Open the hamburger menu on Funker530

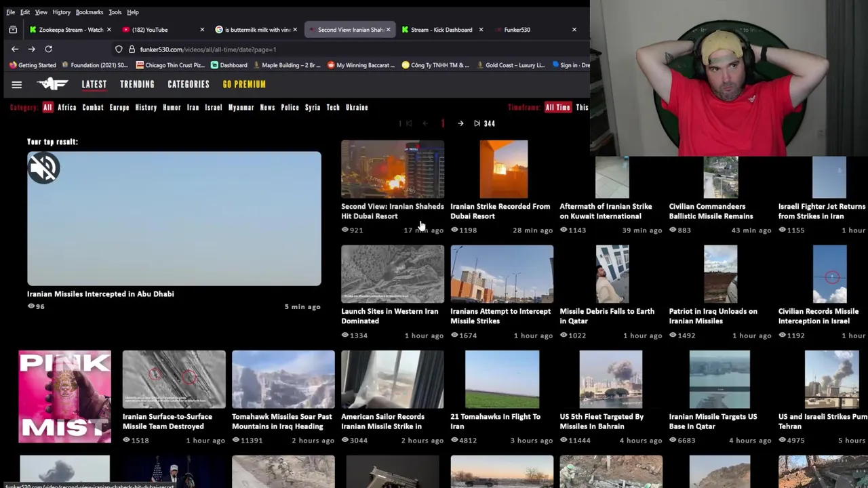tap(17, 85)
